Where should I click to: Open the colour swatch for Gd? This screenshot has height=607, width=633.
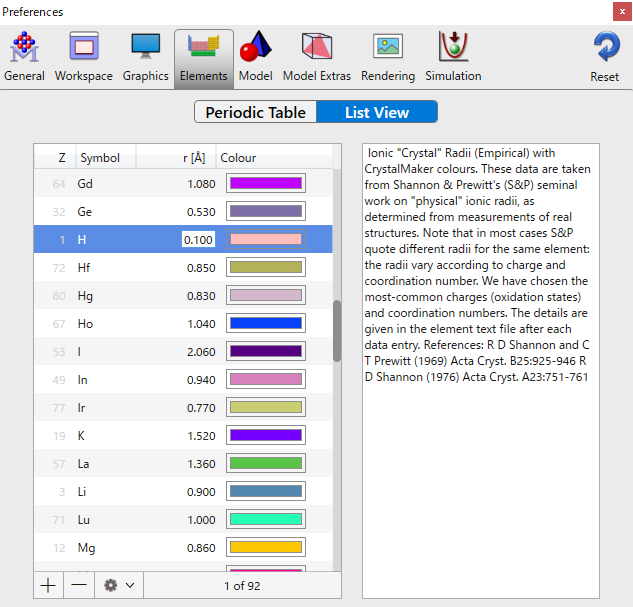[266, 183]
